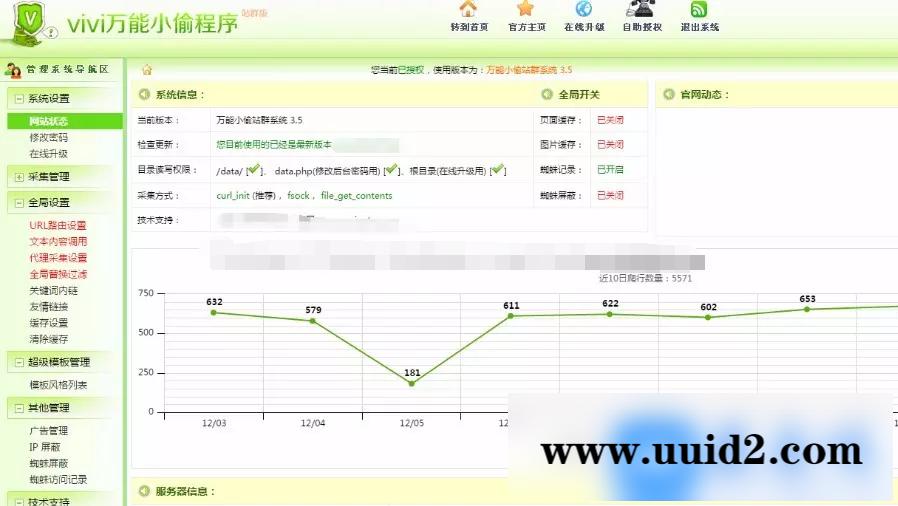Image resolution: width=898 pixels, height=506 pixels.
Task: Click the 管理系统导航区 user icon
Action: [x=13, y=70]
